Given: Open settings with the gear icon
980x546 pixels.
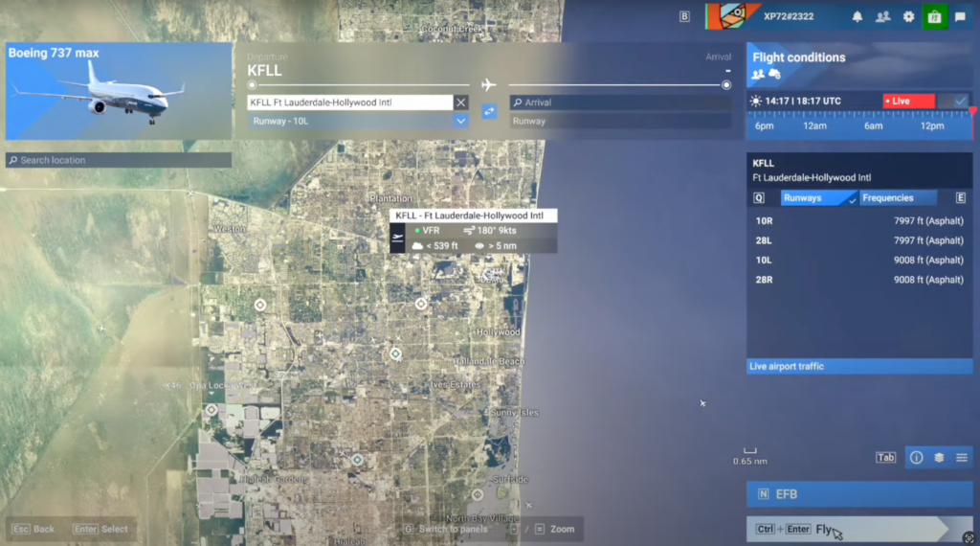Looking at the screenshot, I should tap(909, 16).
